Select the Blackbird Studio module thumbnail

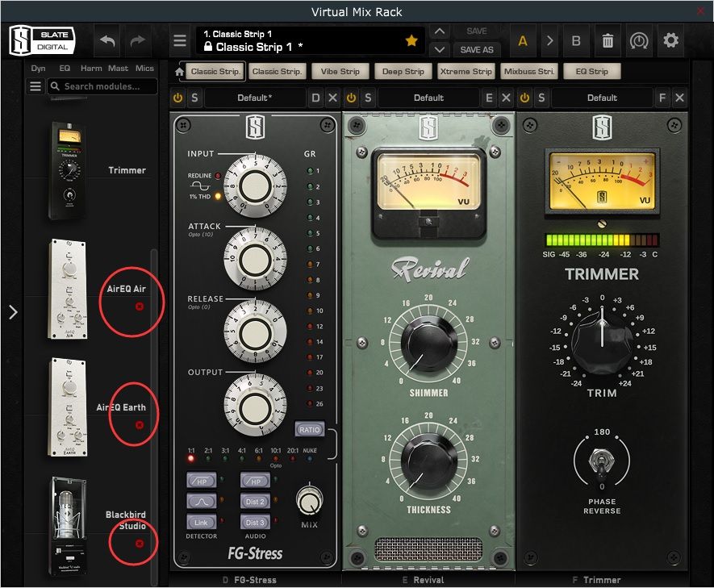pyautogui.click(x=69, y=526)
